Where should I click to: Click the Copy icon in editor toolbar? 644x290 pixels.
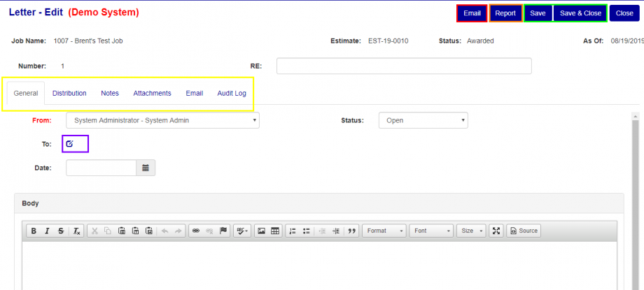(108, 231)
